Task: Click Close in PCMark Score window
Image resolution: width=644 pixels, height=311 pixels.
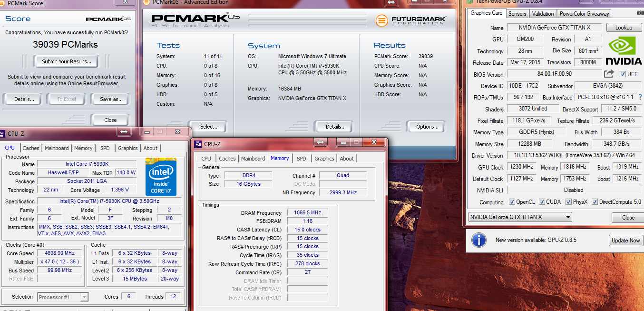Action: (x=110, y=120)
